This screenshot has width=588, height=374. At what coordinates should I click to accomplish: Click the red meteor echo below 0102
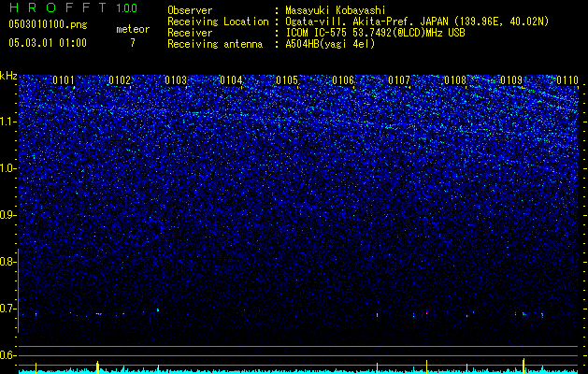pyautogui.click(x=98, y=313)
